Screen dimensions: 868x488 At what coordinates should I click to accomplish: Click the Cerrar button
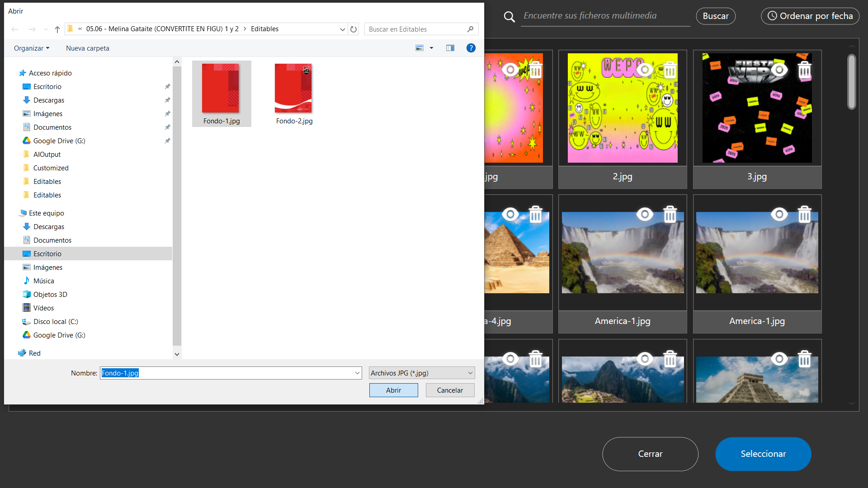click(650, 454)
